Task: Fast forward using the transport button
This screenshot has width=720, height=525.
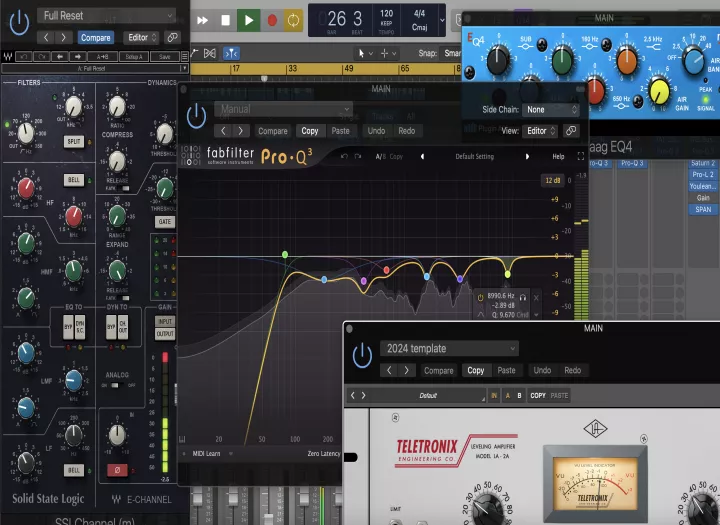Action: [202, 20]
